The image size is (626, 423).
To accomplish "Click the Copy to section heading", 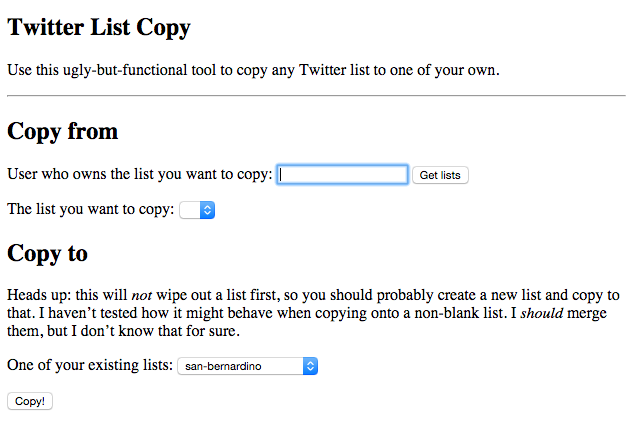I will (x=47, y=253).
